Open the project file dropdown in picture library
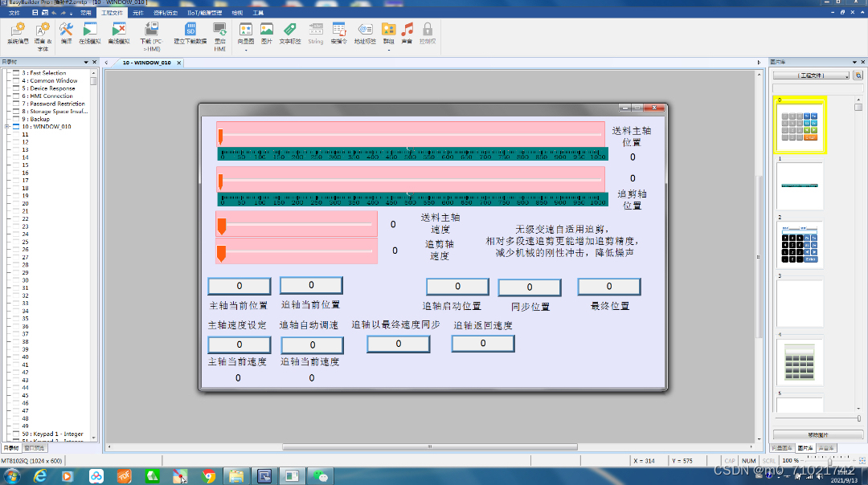This screenshot has width=868, height=485. click(x=811, y=75)
